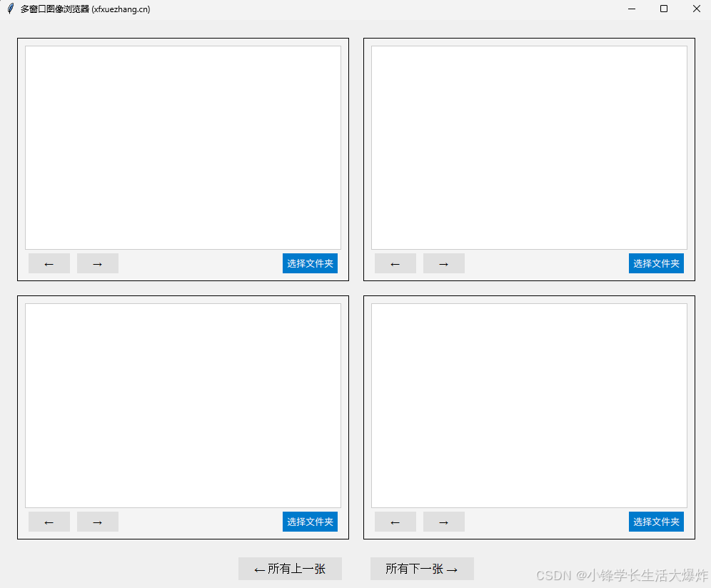Click the 所有上一张 button
The height and width of the screenshot is (588, 711).
click(290, 569)
